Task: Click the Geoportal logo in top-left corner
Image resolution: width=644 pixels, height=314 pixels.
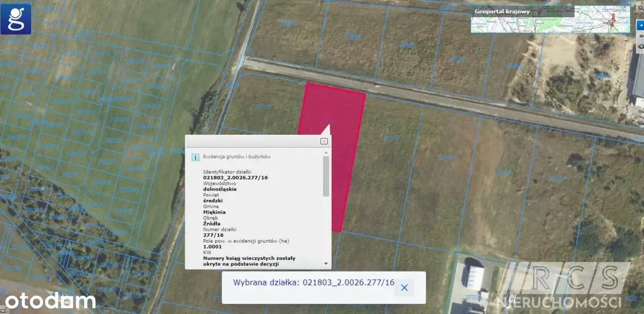Action: click(16, 19)
